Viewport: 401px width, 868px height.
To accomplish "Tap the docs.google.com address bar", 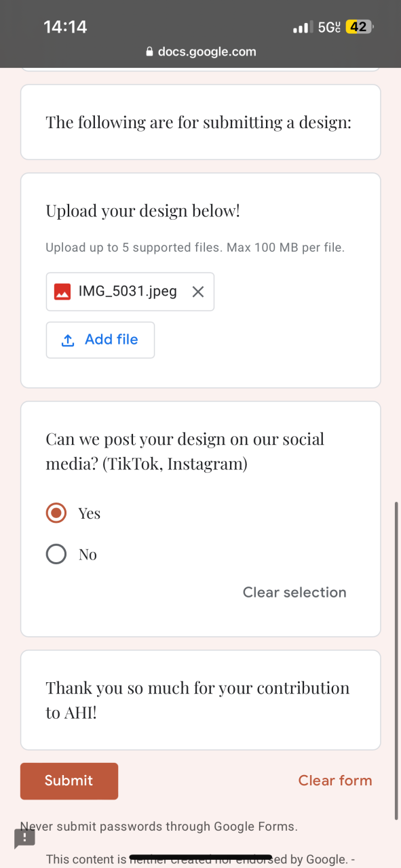I will 201,52.
